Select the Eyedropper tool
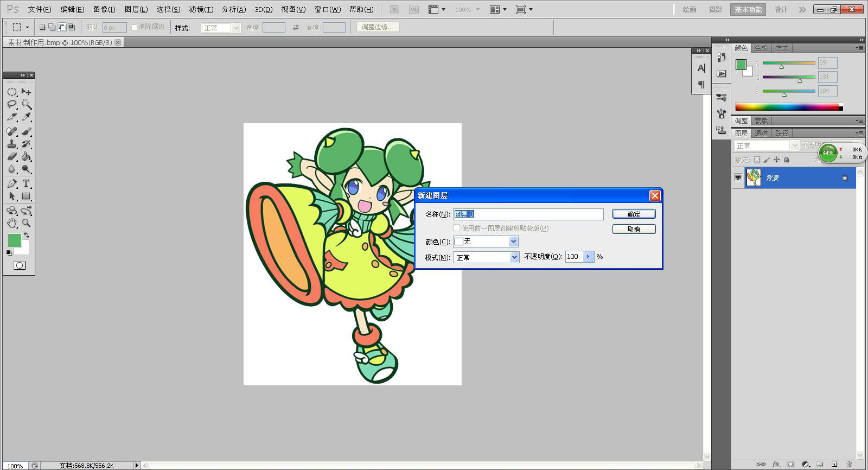Viewport: 868px width, 470px height. (x=26, y=117)
